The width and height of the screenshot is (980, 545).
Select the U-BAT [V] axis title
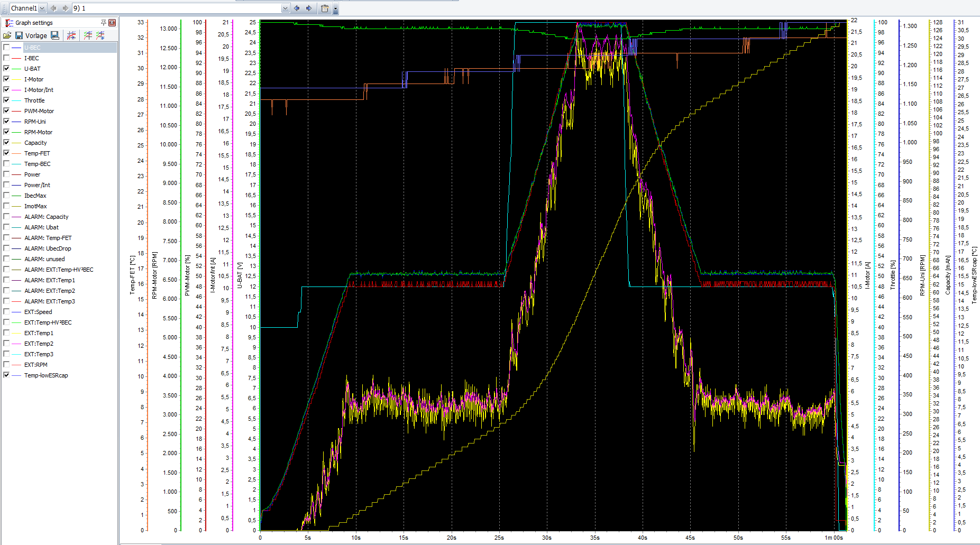(x=240, y=275)
